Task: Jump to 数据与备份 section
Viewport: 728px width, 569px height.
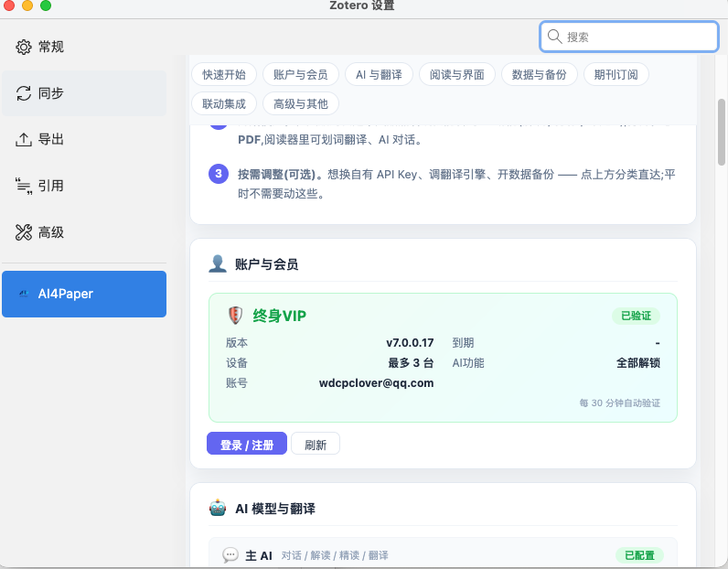Action: point(539,74)
